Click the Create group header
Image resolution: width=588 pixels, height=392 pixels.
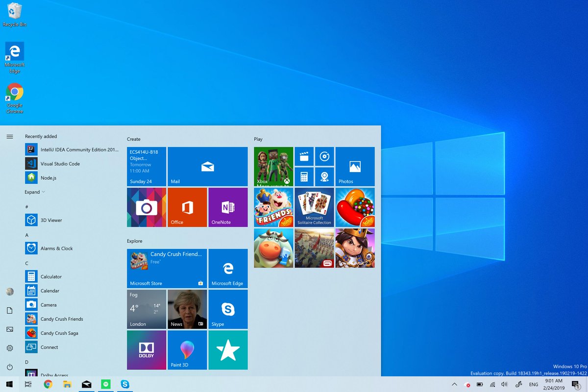[x=134, y=139]
